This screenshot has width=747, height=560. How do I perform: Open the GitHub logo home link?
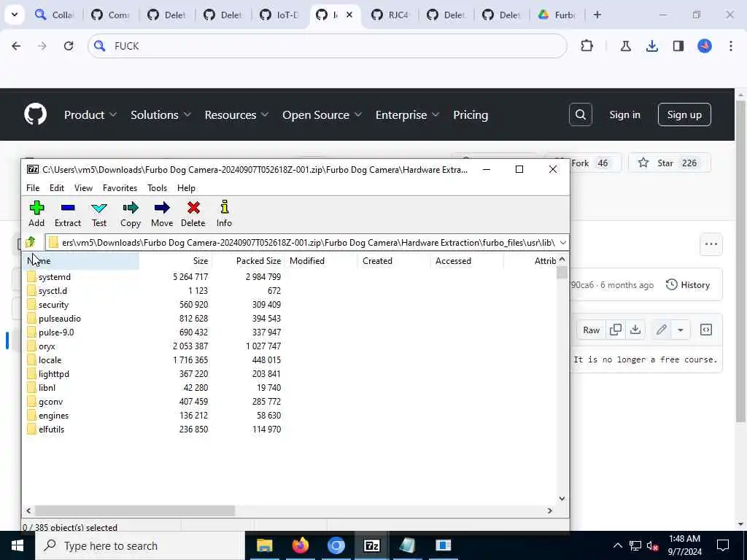pyautogui.click(x=35, y=114)
